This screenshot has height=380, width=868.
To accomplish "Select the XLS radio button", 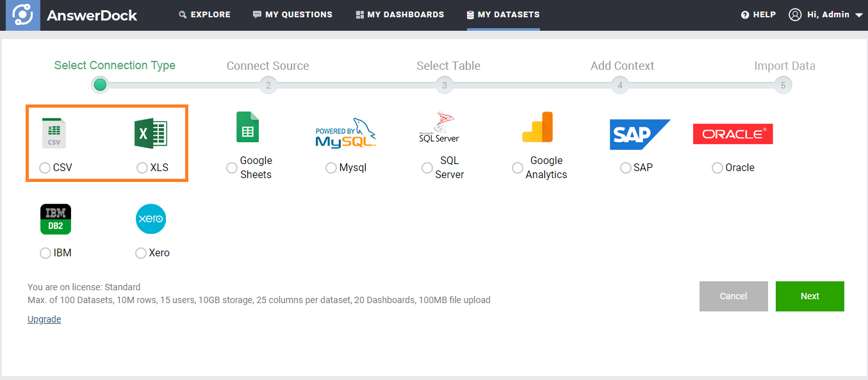I will pos(142,168).
